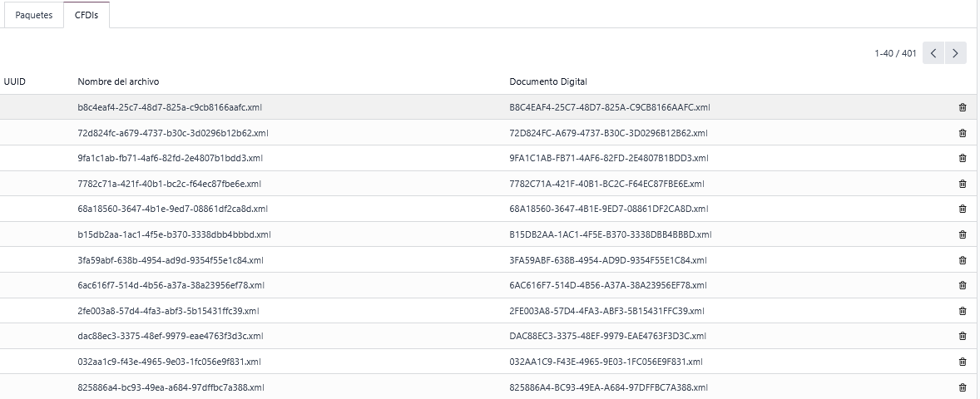Viewport: 980px width, 399px height.
Task: Remove the 9fa1c1ab-fb71 record with trash icon
Action: click(x=963, y=158)
